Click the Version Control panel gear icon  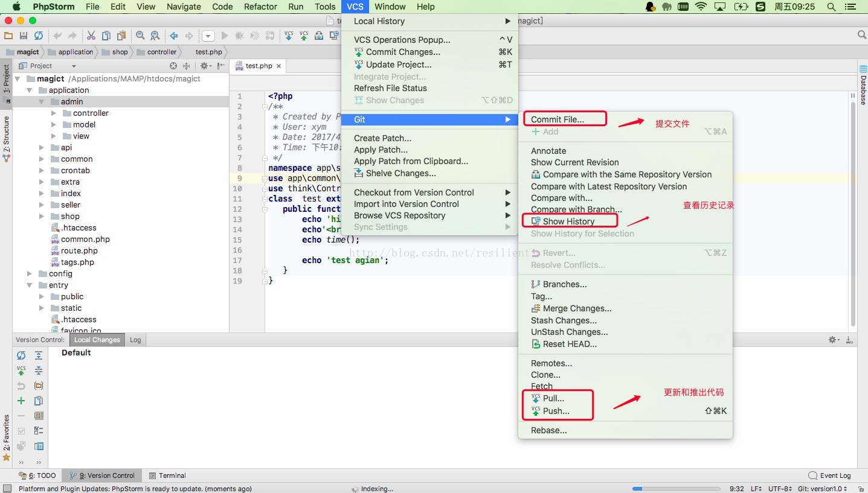[x=834, y=340]
